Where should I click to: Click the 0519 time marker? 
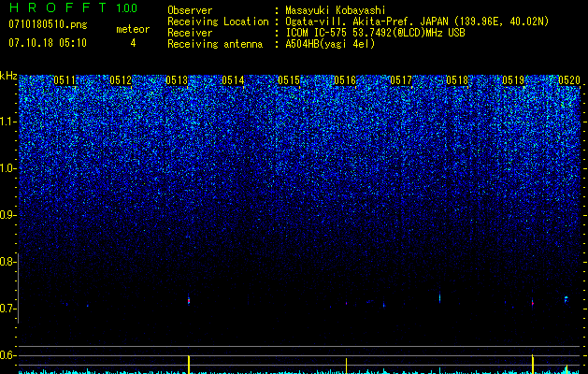(x=513, y=80)
